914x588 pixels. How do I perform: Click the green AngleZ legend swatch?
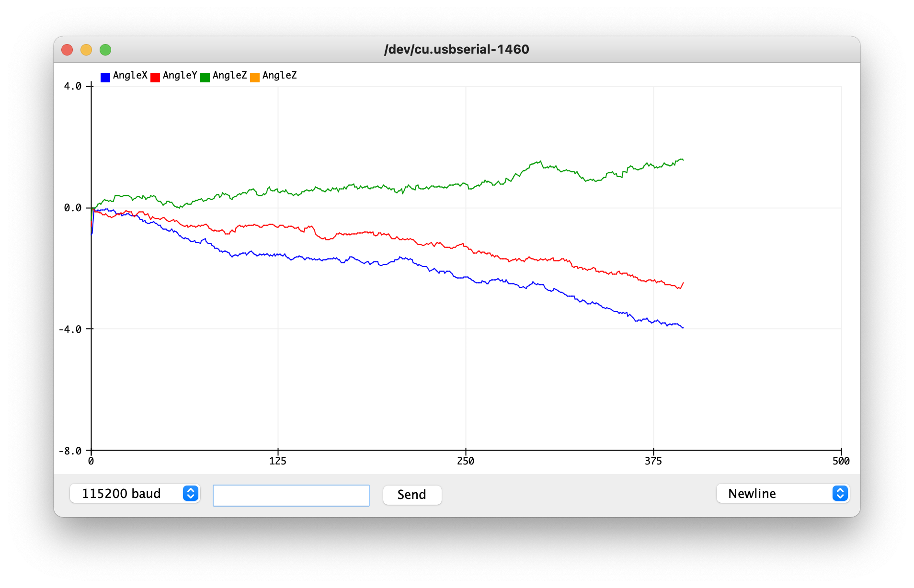coord(205,77)
